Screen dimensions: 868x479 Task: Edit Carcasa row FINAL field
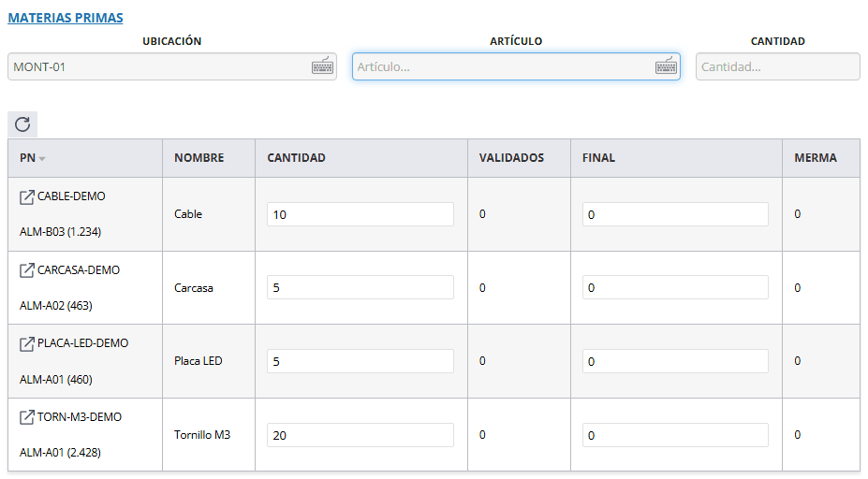coord(675,287)
